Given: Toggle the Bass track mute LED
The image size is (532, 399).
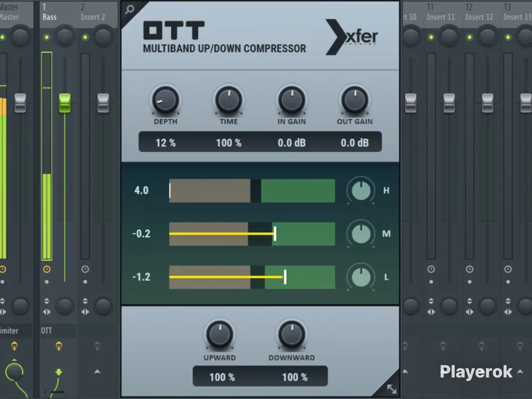Looking at the screenshot, I should coord(47,37).
